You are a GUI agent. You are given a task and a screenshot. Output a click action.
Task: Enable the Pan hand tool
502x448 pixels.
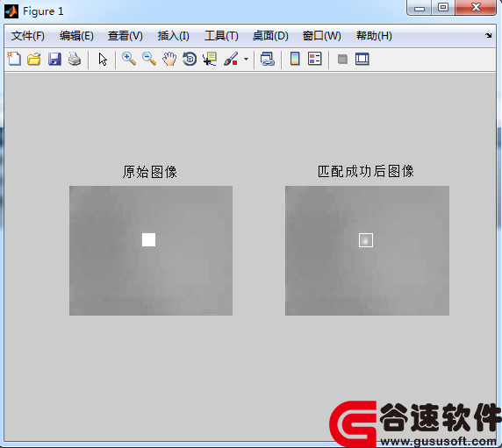[x=169, y=59]
